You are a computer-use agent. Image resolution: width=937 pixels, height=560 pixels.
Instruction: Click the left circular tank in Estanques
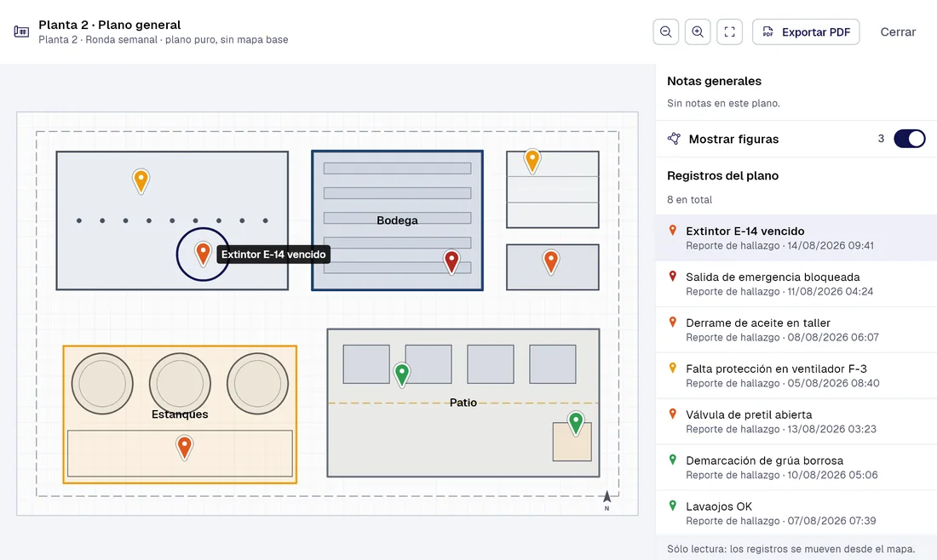(102, 383)
